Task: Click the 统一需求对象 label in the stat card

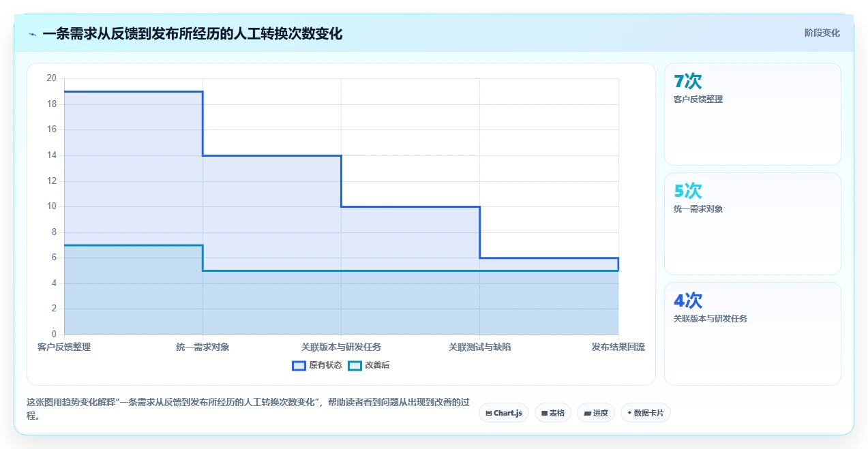Action: point(698,209)
